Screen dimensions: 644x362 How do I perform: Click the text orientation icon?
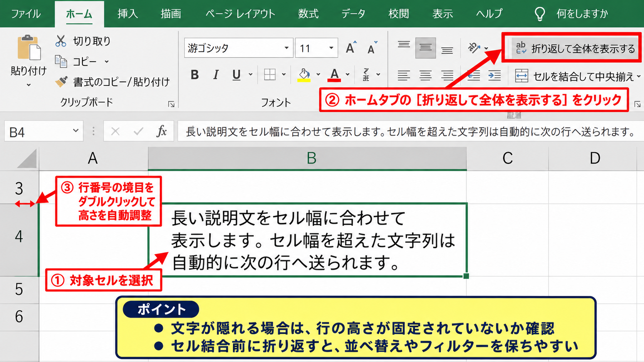pos(474,48)
